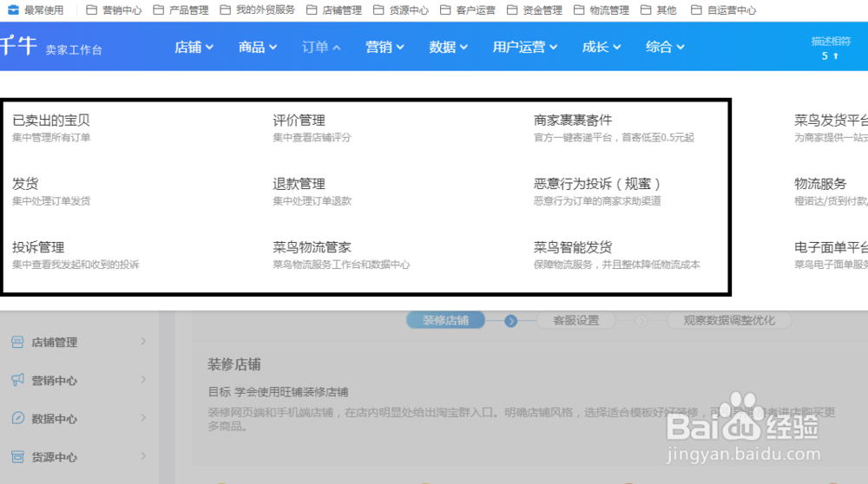Click the blue arrow step icon after 装修店铺
This screenshot has width=868, height=484.
pyautogui.click(x=511, y=321)
